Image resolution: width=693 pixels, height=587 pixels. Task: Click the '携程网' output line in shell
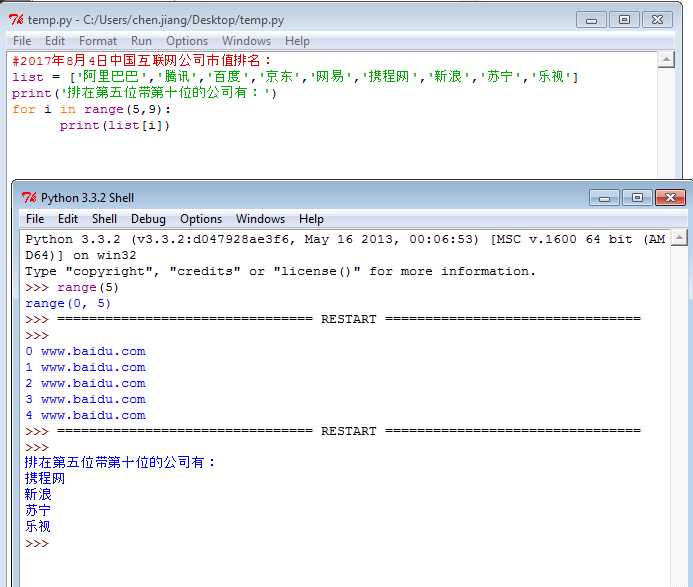click(45, 478)
